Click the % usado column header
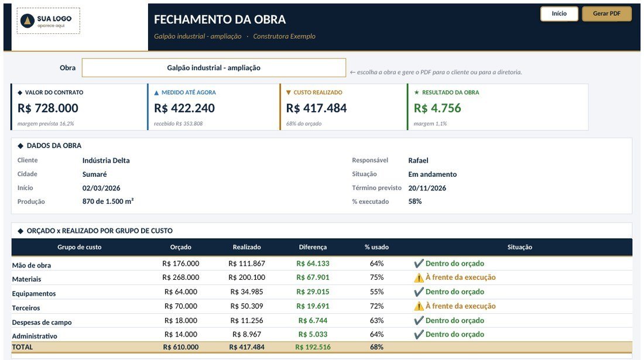This screenshot has width=644, height=360. pyautogui.click(x=376, y=247)
